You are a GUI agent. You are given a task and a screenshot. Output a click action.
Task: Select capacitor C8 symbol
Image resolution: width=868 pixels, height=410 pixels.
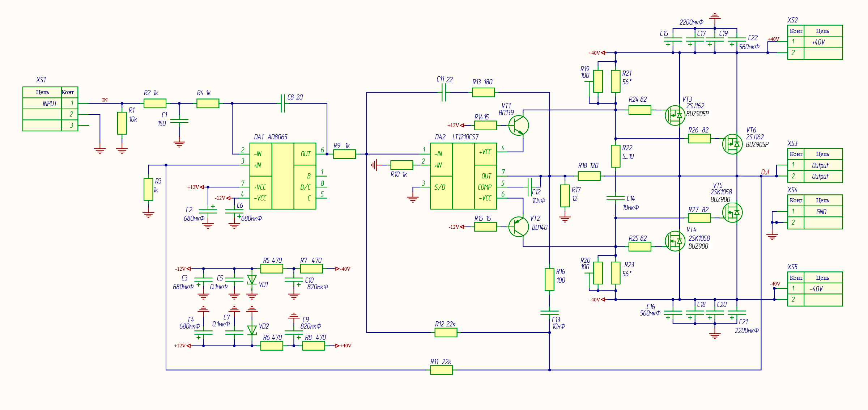pyautogui.click(x=283, y=103)
